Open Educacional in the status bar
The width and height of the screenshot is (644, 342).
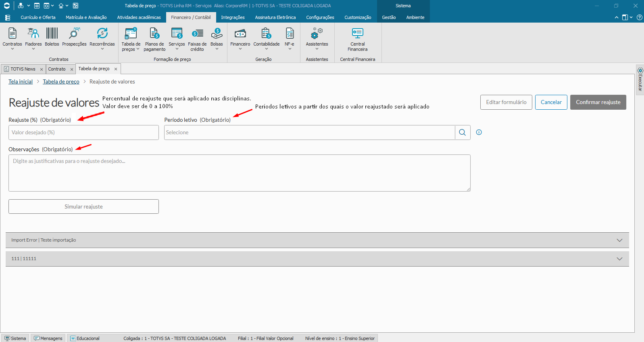85,338
